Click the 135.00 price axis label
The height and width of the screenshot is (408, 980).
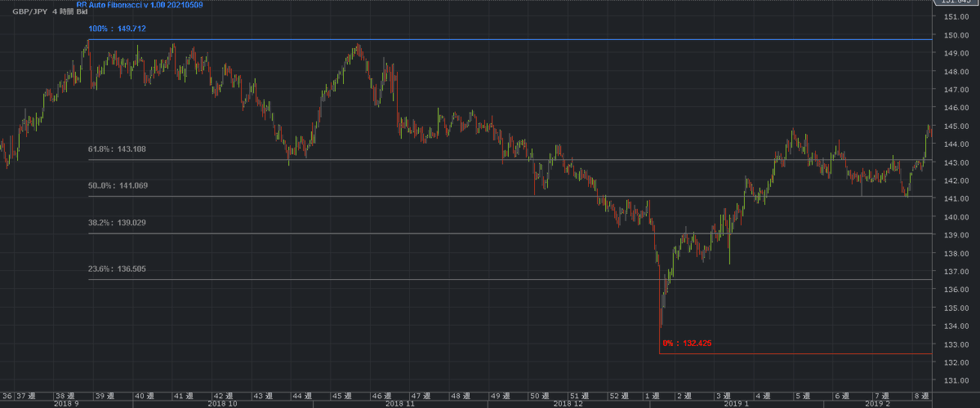(955, 308)
